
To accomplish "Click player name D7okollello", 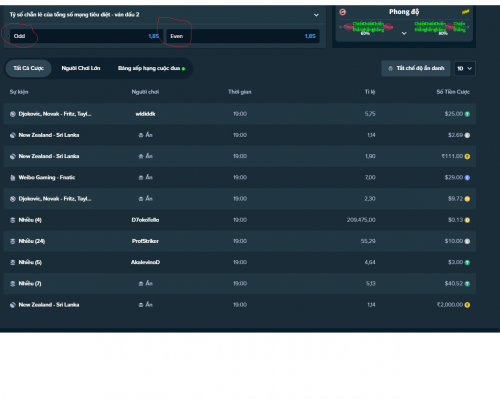I will pos(145,220).
